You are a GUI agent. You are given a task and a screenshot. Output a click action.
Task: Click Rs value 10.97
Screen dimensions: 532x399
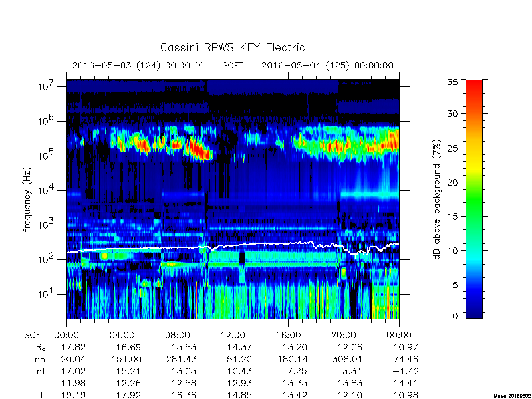point(405,347)
